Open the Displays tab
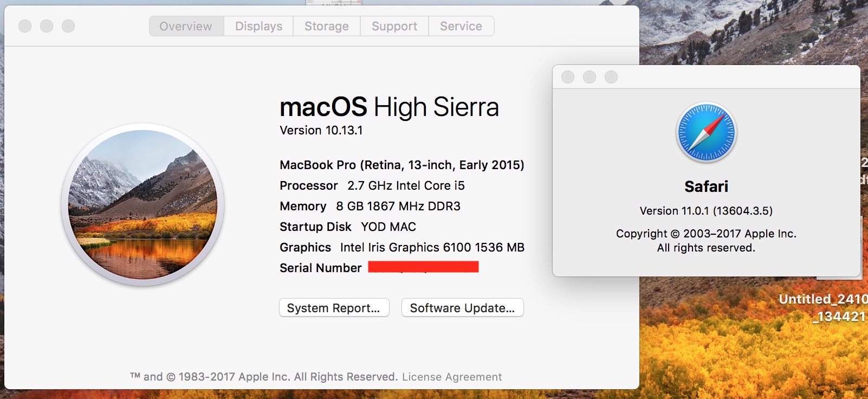868x399 pixels. click(258, 26)
